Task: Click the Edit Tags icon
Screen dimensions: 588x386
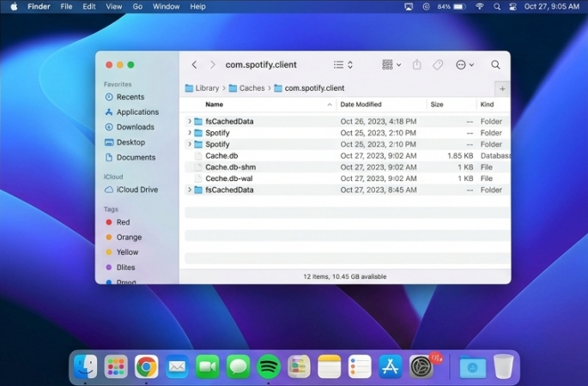Action: tap(438, 65)
